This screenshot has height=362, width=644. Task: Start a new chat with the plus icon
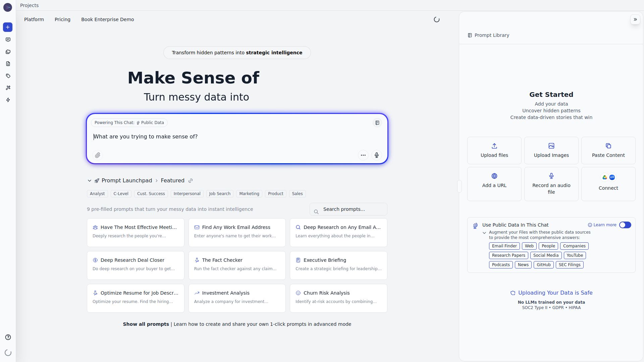point(8,27)
